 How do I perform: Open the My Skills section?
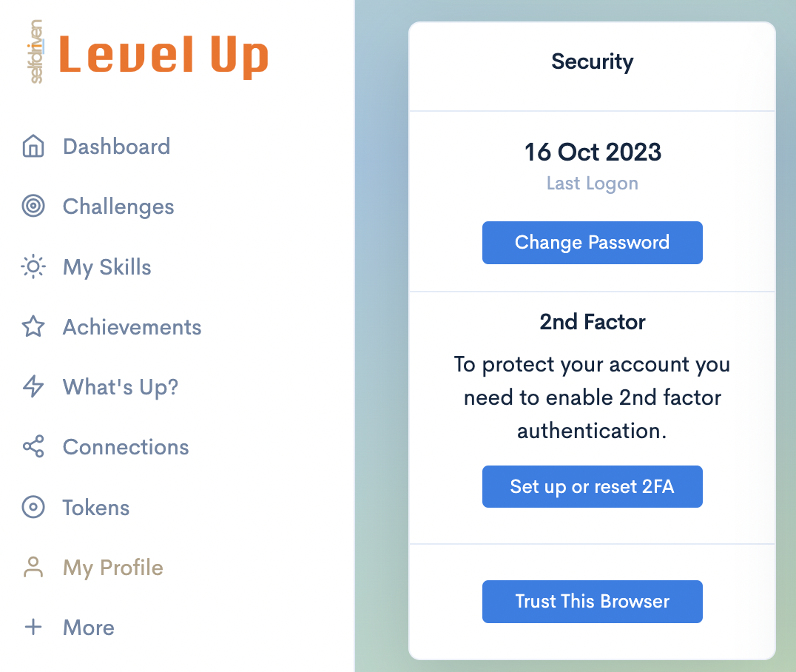click(x=107, y=267)
